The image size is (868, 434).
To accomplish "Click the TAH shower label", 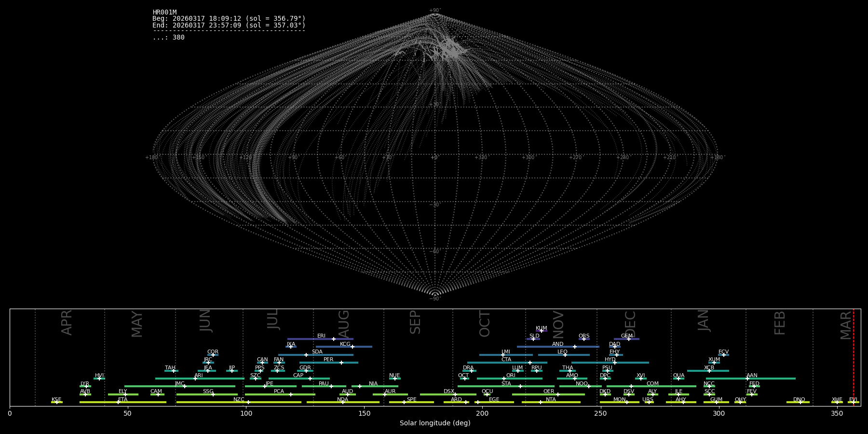I will coord(170,368).
